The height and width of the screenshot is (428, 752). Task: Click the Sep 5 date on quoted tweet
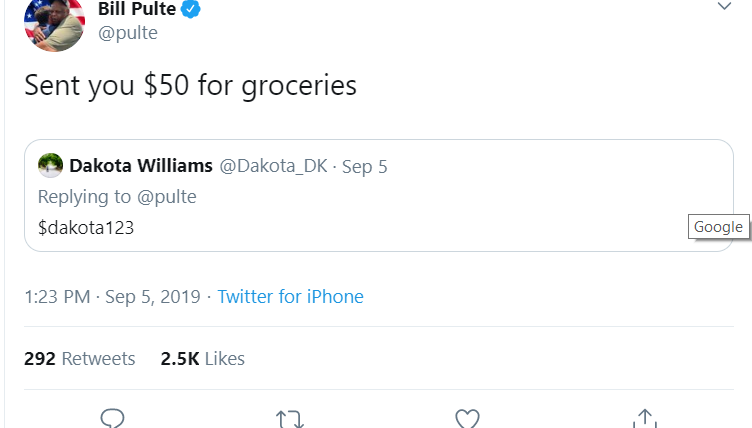[x=365, y=166]
